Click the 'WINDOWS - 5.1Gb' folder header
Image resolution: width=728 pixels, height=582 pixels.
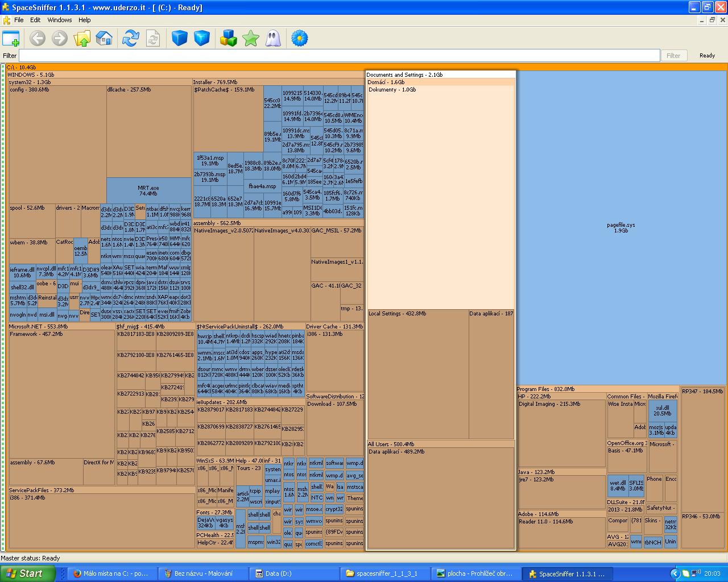point(185,74)
